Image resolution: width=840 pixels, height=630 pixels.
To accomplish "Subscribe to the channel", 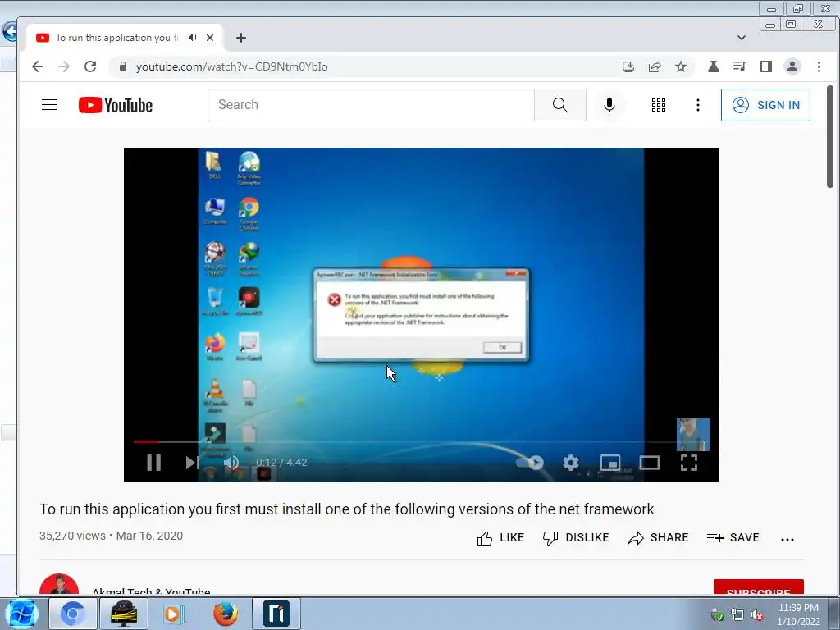I will [x=759, y=587].
